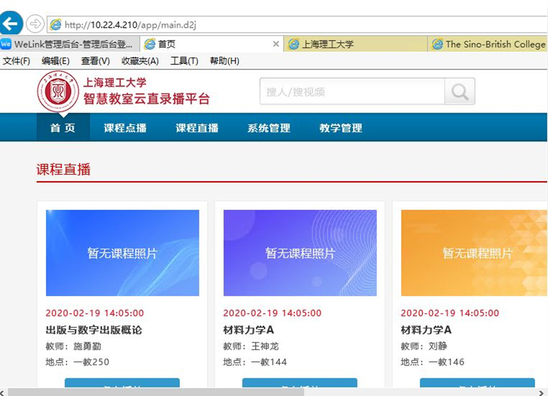This screenshot has width=548, height=396.
Task: Click the 智慧教室云直录播平台 title text
Action: [x=146, y=99]
